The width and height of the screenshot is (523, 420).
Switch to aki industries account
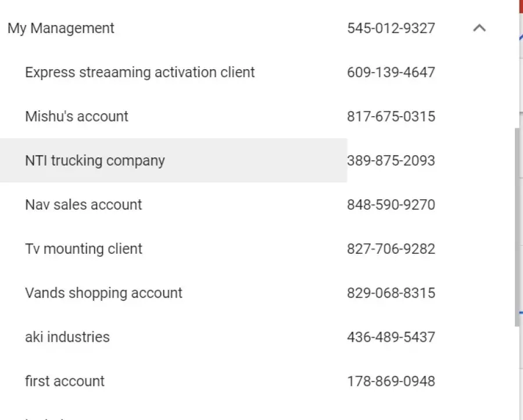click(67, 337)
